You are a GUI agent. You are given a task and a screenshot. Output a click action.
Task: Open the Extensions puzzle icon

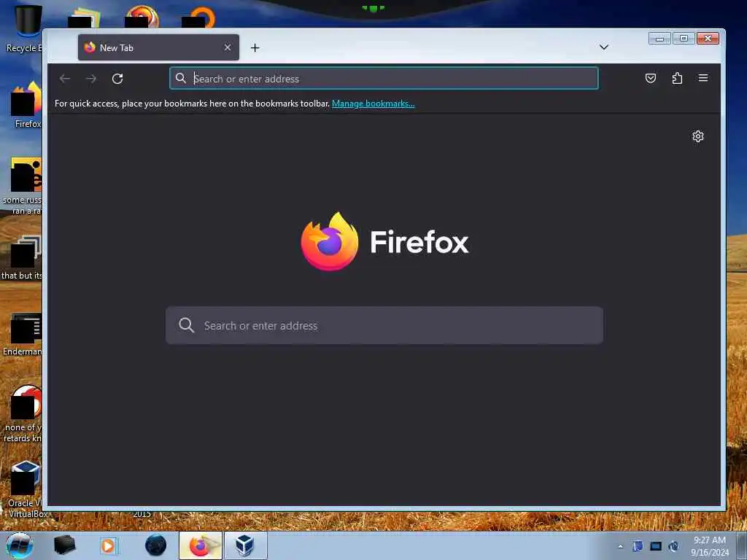[677, 78]
